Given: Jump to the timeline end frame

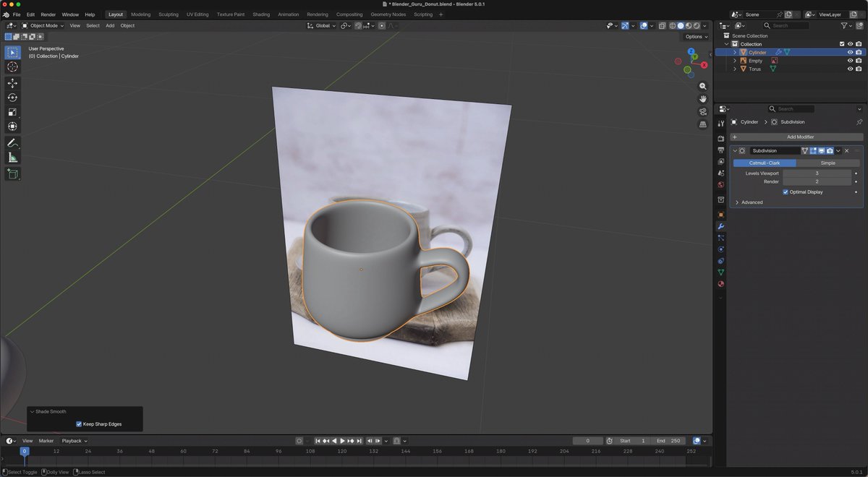Looking at the screenshot, I should 359,441.
